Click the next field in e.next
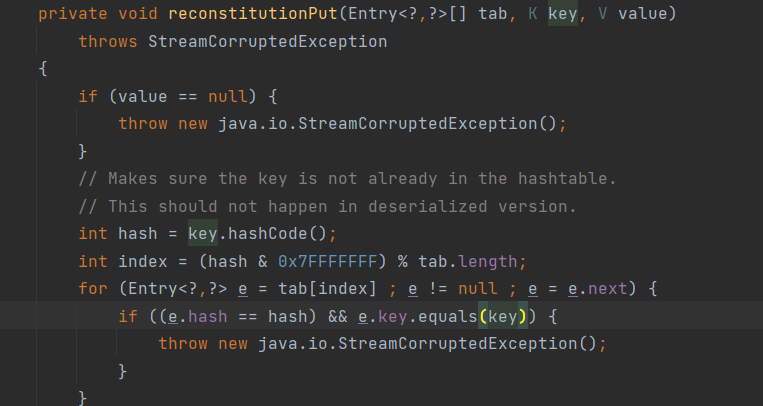The width and height of the screenshot is (763, 406). (608, 289)
